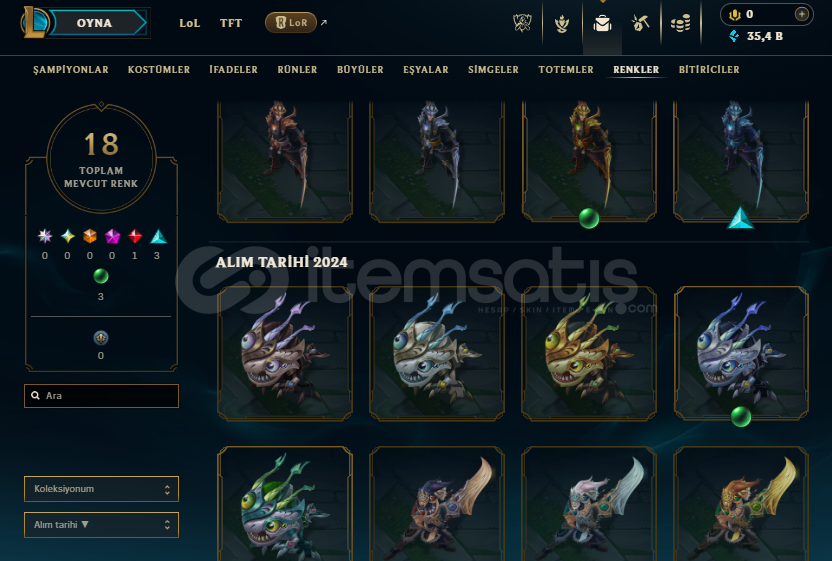Viewport: 832px width, 561px height.
Task: Add RP with the plus button
Action: [x=802, y=14]
